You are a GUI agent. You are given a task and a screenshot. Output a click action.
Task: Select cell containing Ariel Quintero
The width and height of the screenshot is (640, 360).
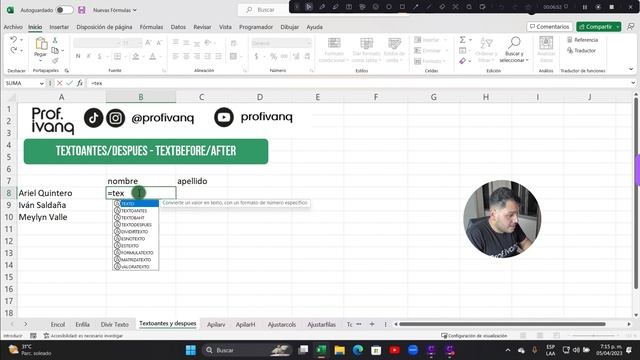tap(61, 193)
